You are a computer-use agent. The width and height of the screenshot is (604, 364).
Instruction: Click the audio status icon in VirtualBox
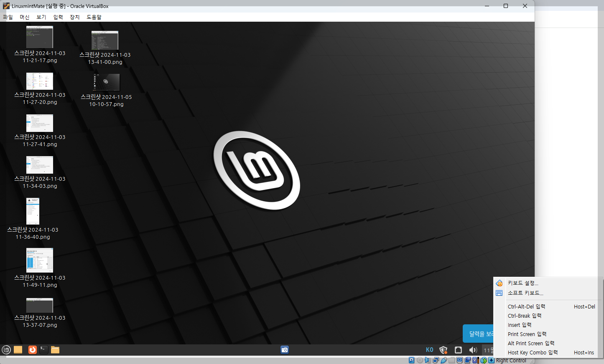click(x=428, y=360)
